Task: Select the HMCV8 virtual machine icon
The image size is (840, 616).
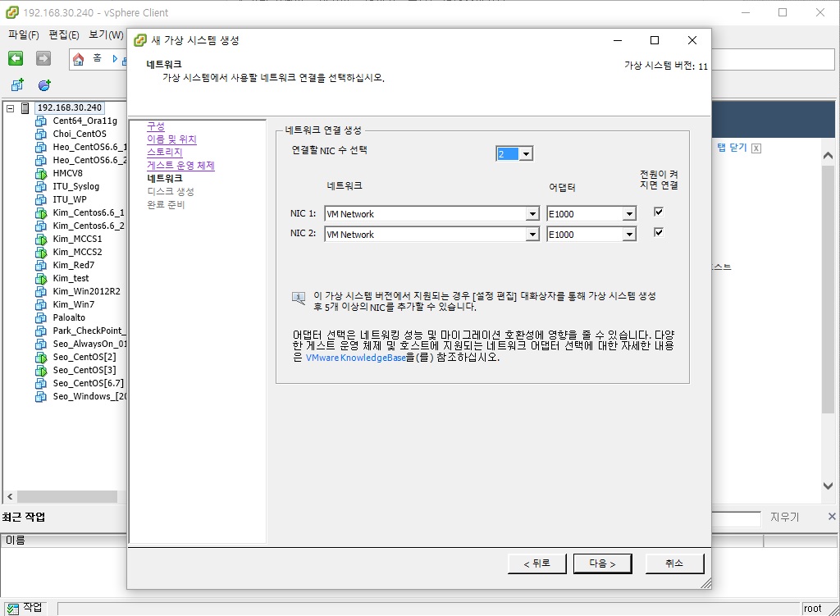Action: point(41,173)
